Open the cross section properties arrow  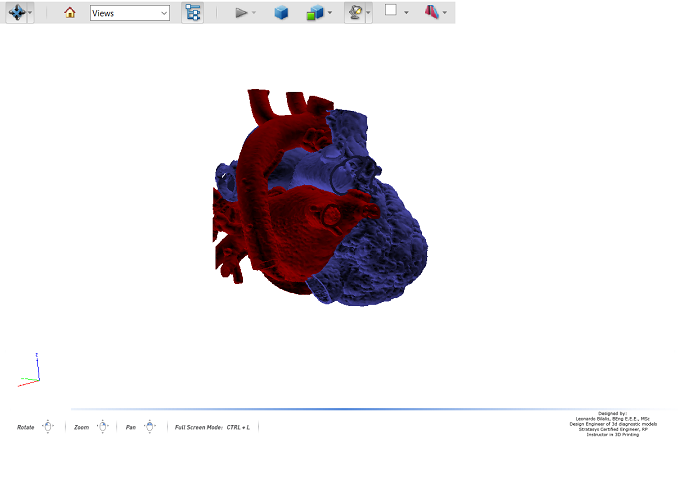click(445, 13)
